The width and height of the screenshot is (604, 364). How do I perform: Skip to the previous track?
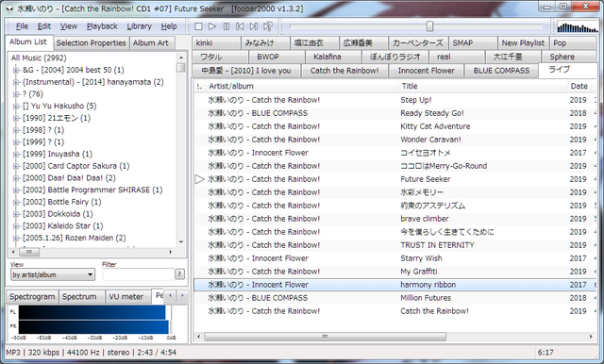pos(240,26)
